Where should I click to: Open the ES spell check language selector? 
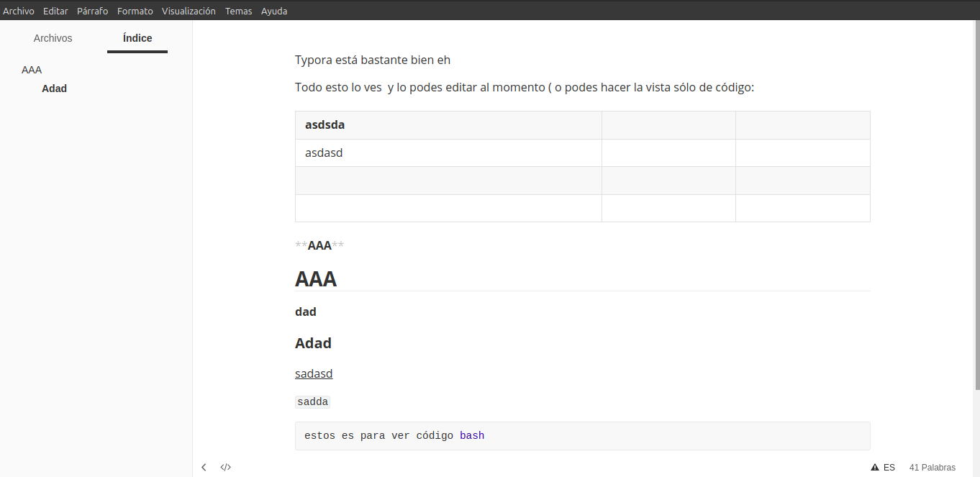889,468
